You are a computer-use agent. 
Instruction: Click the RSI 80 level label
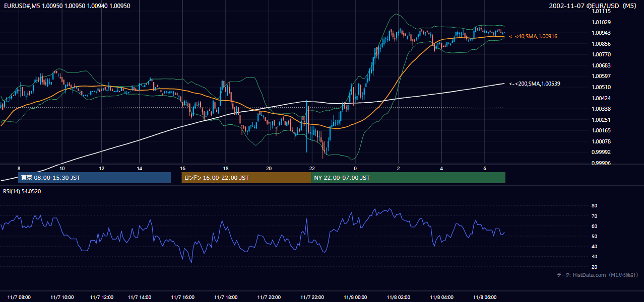coord(594,206)
